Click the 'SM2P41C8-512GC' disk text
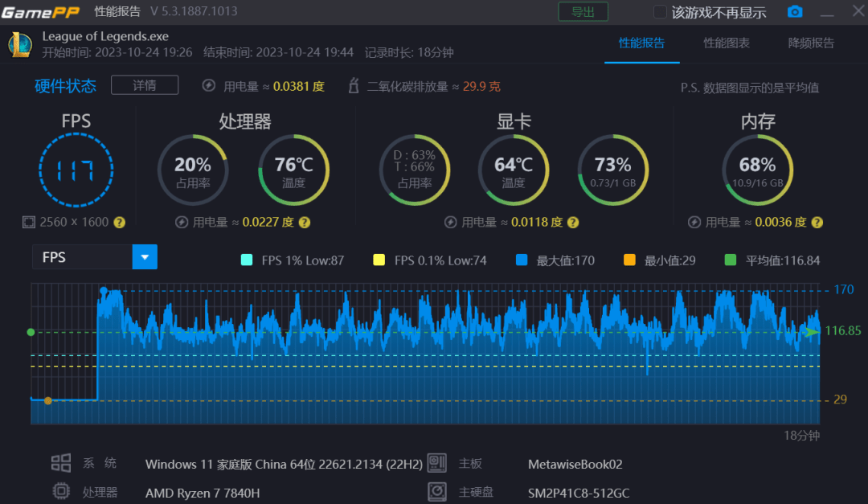This screenshot has height=504, width=868. (x=579, y=493)
